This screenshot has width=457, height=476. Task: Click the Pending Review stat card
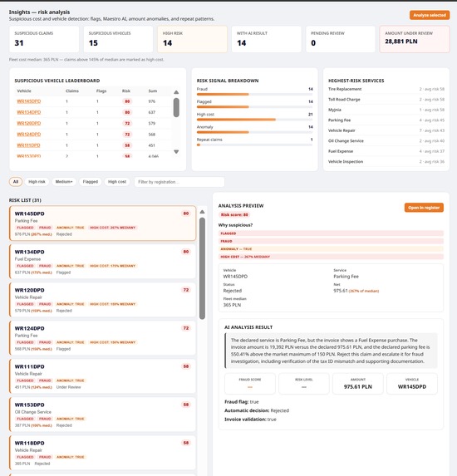pos(341,39)
